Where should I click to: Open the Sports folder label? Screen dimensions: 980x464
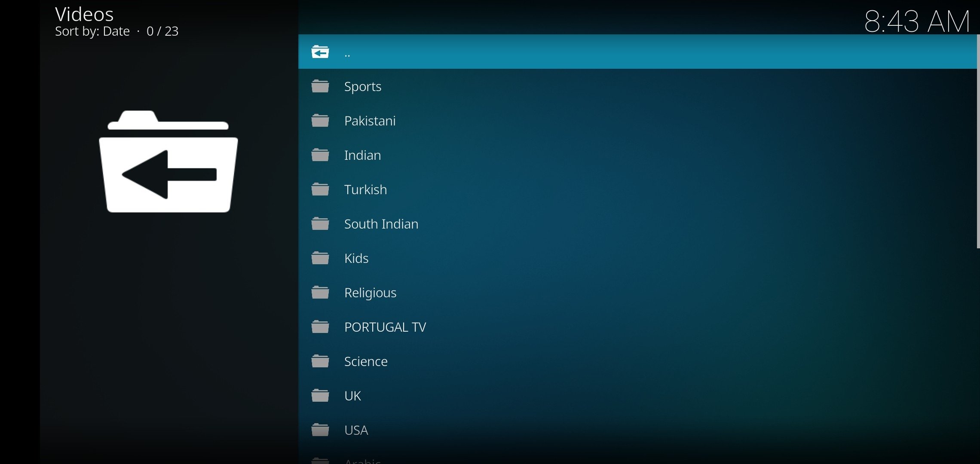click(x=363, y=87)
